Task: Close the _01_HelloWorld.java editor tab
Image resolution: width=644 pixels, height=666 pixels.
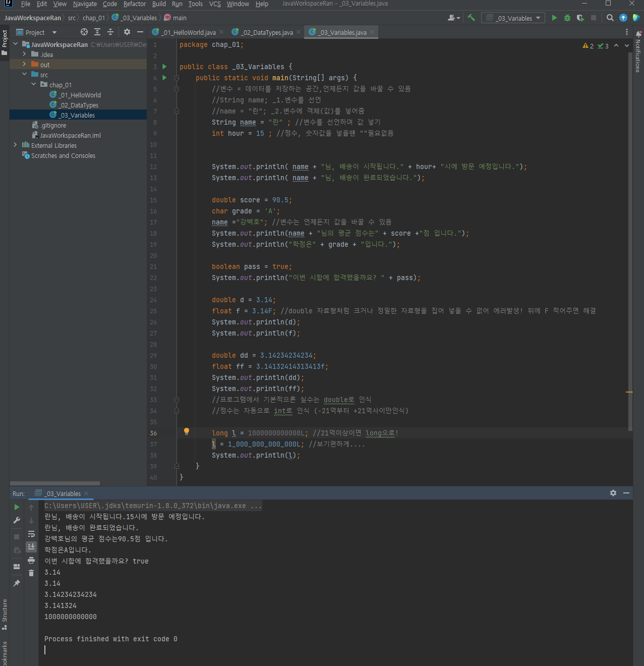Action: coord(221,32)
